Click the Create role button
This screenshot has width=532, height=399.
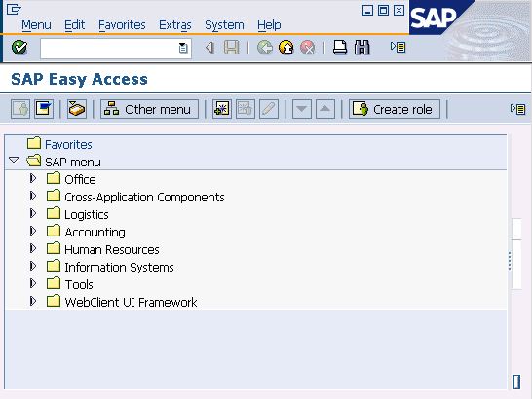(395, 109)
